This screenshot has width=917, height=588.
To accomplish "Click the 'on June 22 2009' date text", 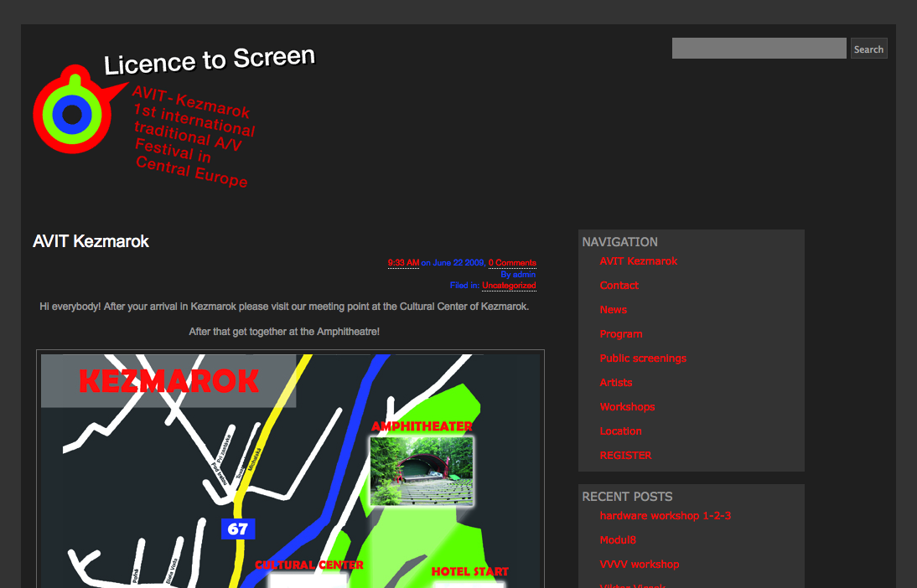I will click(453, 262).
